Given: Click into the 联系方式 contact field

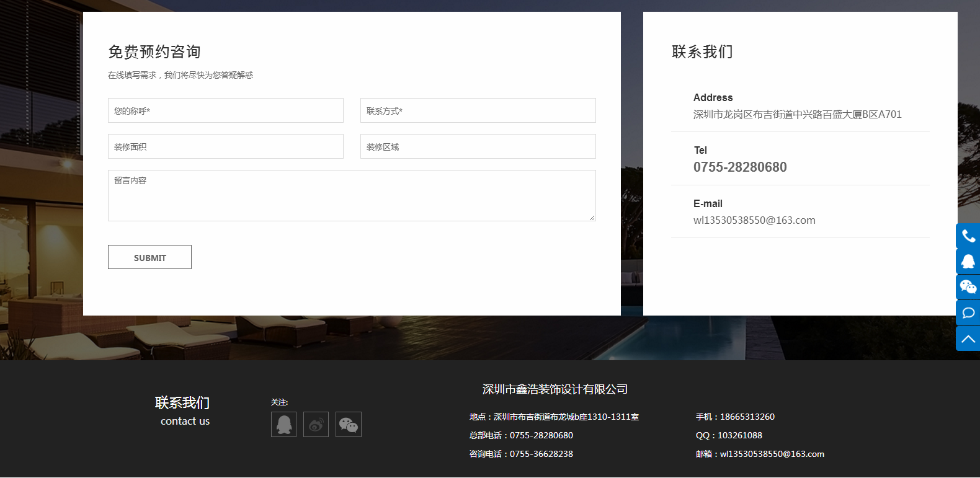Looking at the screenshot, I should [478, 110].
